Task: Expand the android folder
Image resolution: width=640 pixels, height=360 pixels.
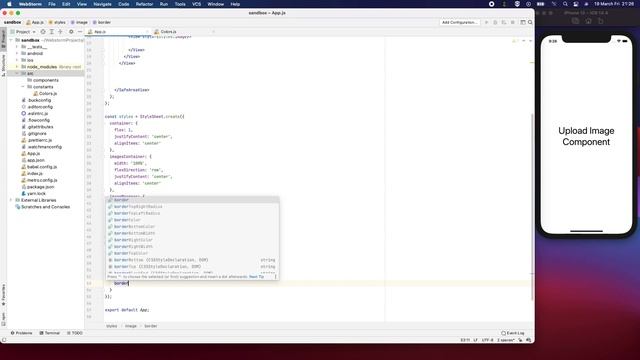Action: [x=17, y=53]
